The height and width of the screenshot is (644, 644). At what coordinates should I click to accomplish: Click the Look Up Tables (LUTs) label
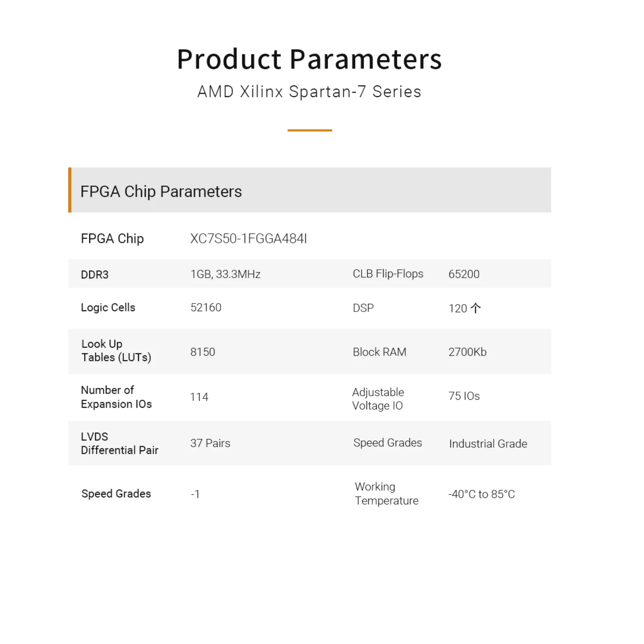(116, 351)
